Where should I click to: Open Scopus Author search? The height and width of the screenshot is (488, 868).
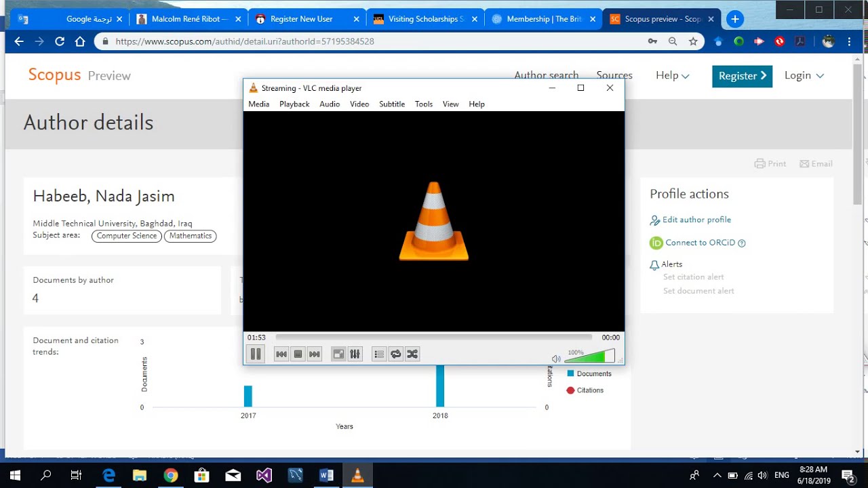pos(547,75)
